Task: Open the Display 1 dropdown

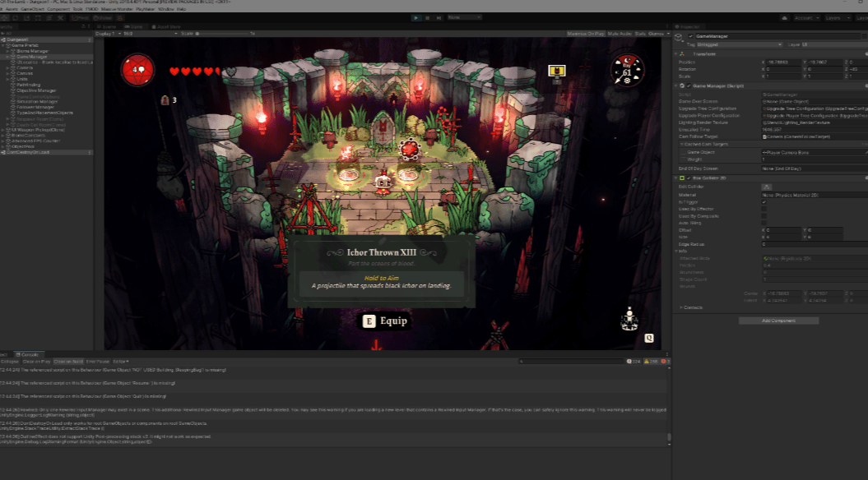Action: [x=108, y=34]
